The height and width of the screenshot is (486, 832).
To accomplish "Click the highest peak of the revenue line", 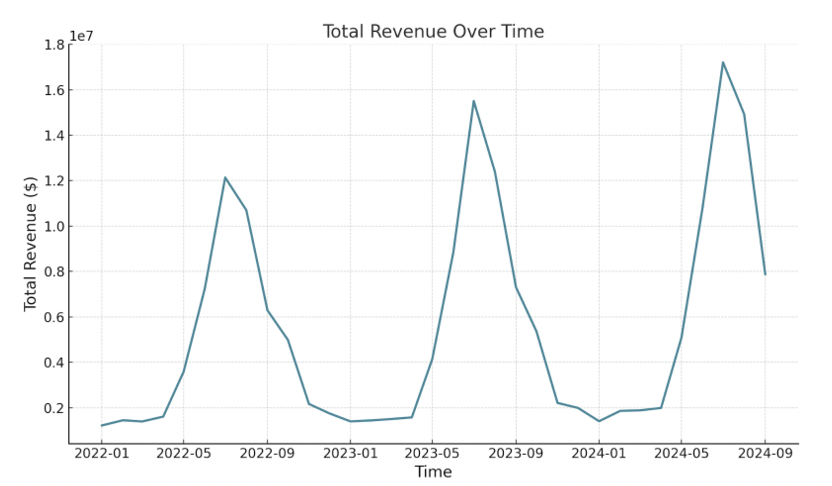I will [x=723, y=62].
